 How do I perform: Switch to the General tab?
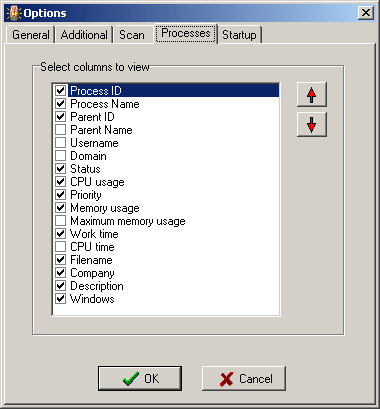tap(31, 35)
